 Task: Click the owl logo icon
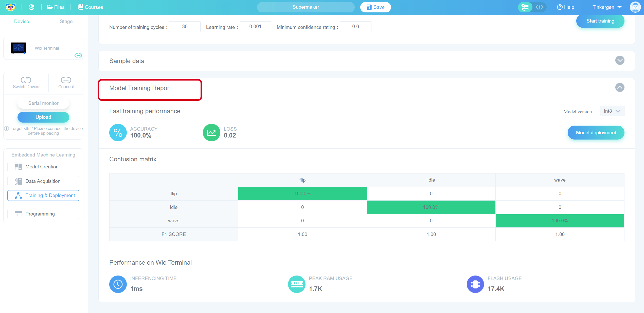[10, 7]
